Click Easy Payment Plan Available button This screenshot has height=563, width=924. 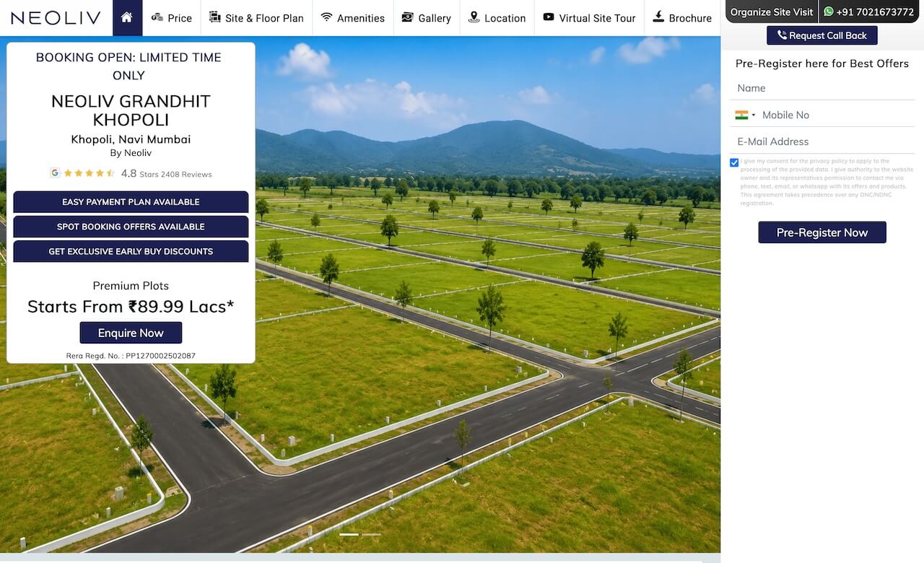(131, 202)
